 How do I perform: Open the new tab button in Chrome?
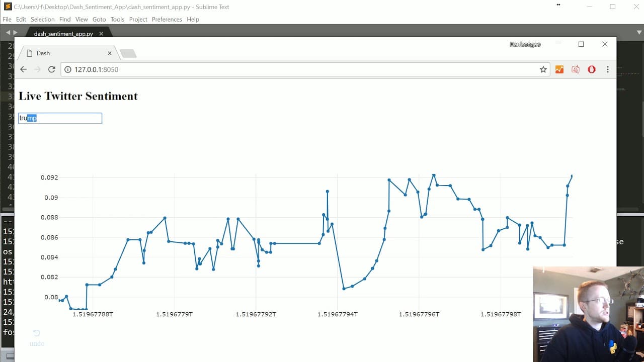coord(128,53)
